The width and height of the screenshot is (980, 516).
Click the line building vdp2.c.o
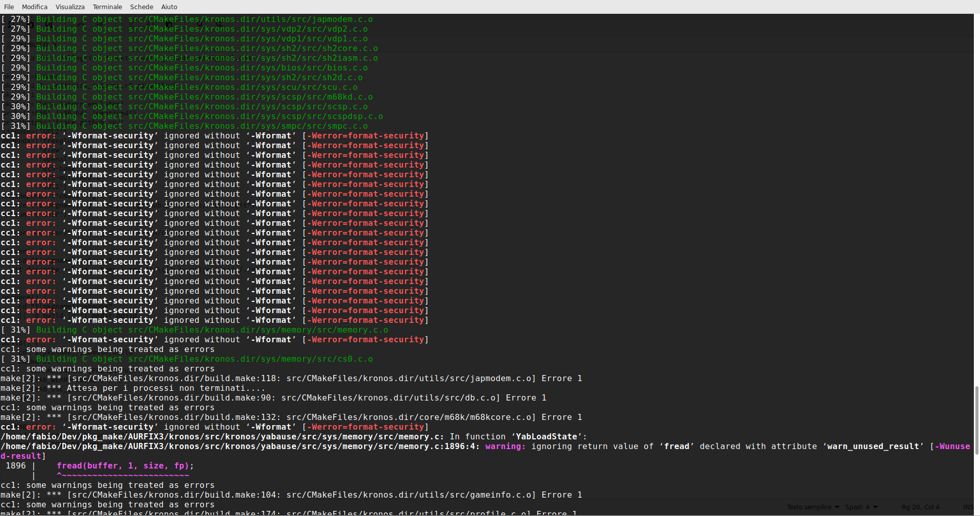point(184,29)
